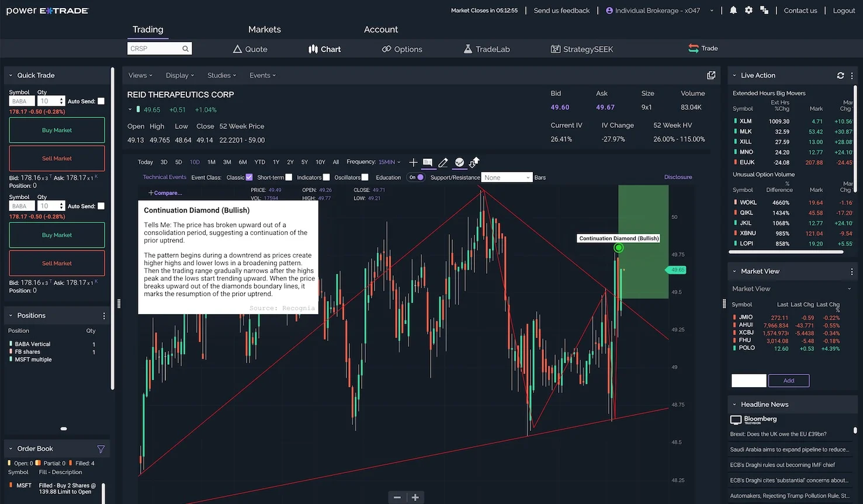
Task: Open the Studies dropdown
Action: point(222,75)
